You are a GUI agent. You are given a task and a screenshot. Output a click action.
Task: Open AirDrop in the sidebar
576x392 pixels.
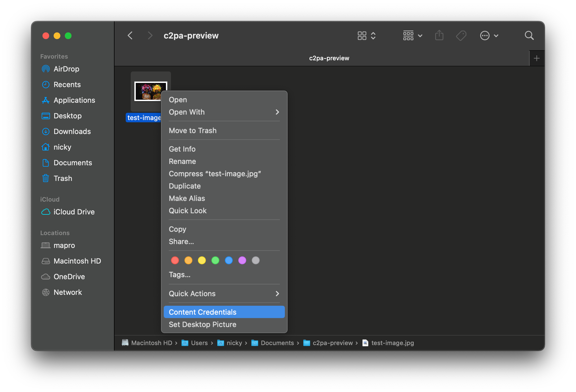point(66,69)
